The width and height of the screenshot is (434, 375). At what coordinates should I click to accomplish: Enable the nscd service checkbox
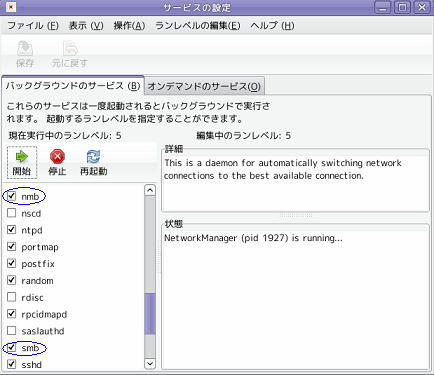tap(12, 213)
